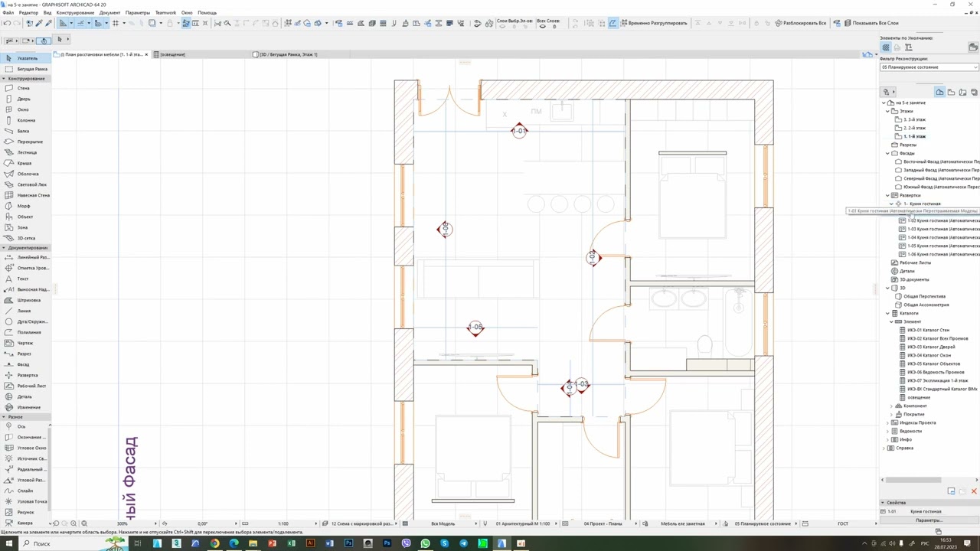This screenshot has height=551, width=980.
Task: Open Фильтр Реконструкции dropdown
Action: (929, 67)
